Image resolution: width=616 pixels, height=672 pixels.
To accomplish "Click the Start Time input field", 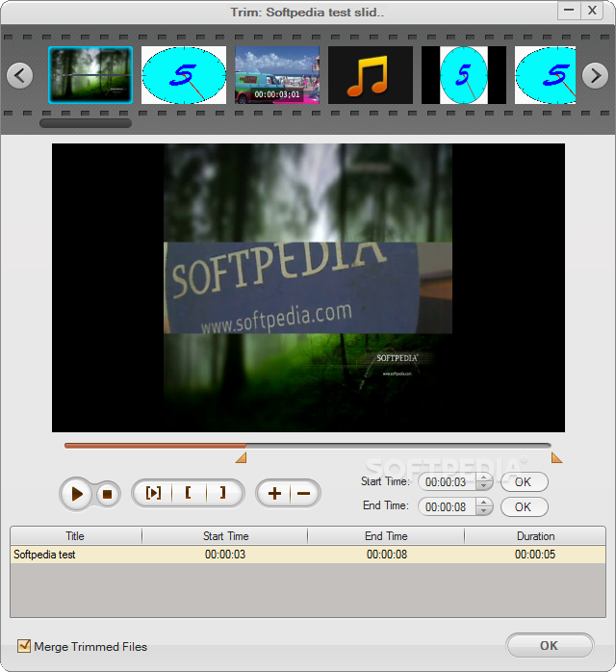I will pos(447,482).
